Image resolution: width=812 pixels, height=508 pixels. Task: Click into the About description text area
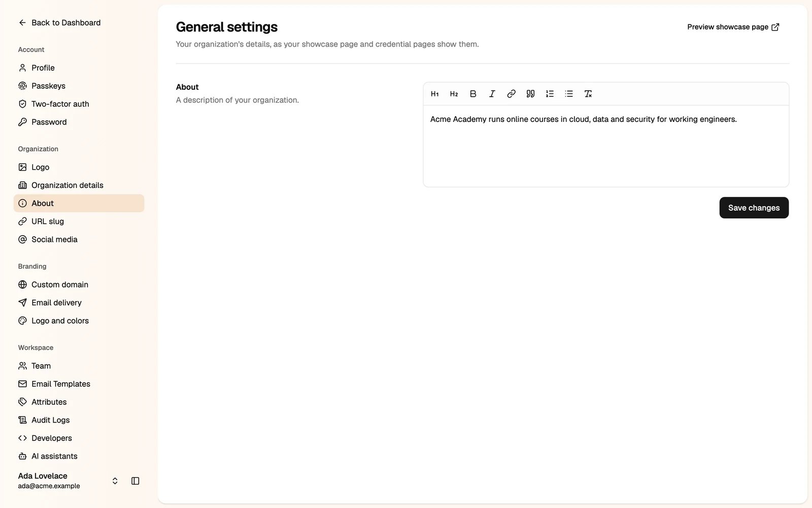point(606,146)
